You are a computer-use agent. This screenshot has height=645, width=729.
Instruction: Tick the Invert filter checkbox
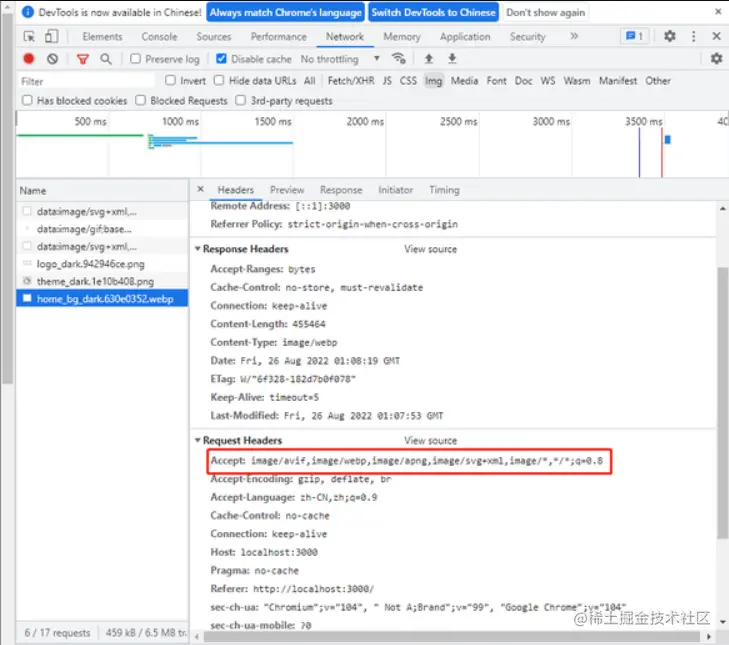170,80
